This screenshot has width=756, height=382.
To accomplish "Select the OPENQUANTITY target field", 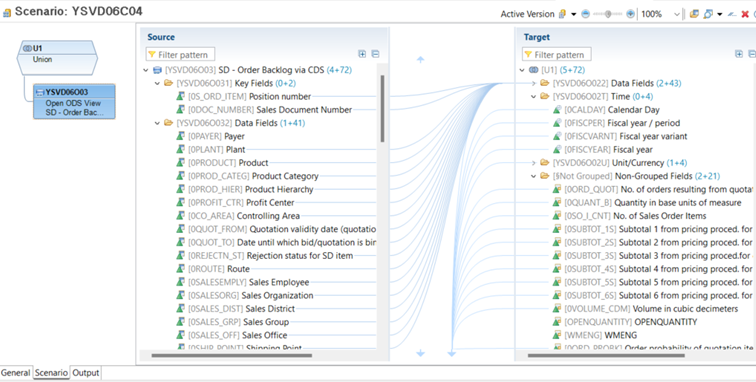I will (x=625, y=322).
